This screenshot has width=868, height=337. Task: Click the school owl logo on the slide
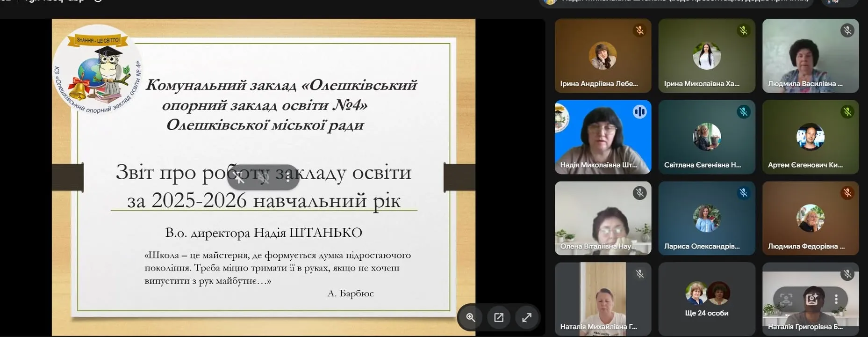tap(98, 70)
